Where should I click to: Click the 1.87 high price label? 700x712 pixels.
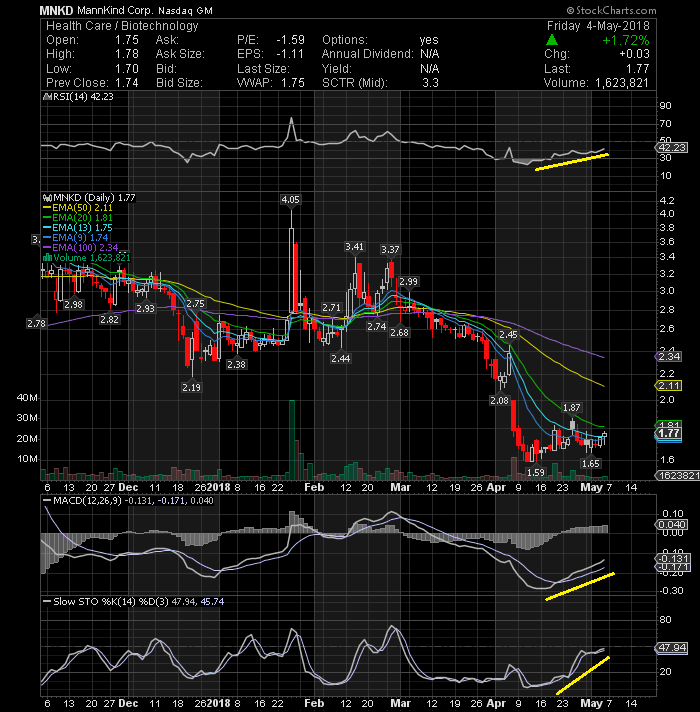click(x=572, y=408)
